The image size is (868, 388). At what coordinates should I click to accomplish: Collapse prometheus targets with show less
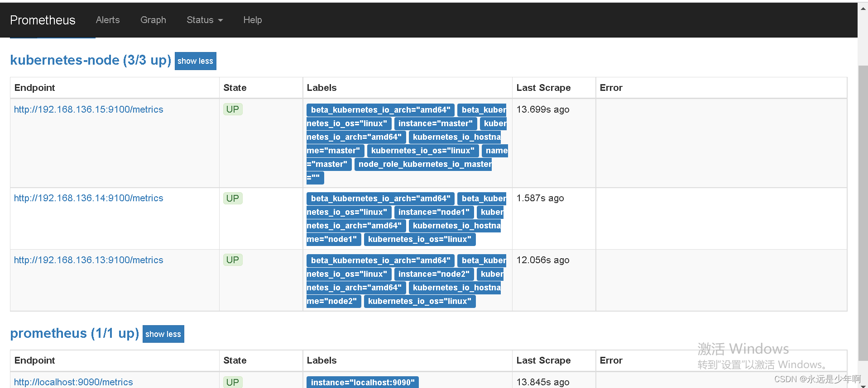click(163, 334)
